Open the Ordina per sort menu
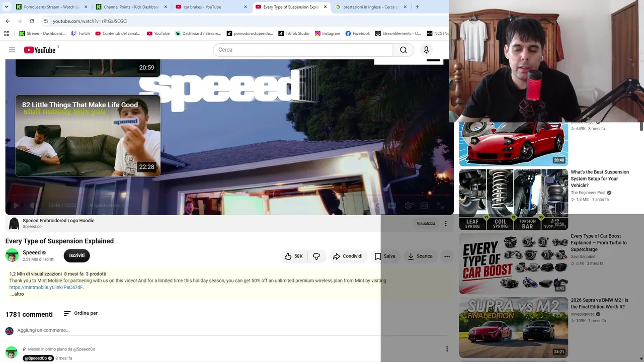This screenshot has width=644, height=362. [80, 313]
